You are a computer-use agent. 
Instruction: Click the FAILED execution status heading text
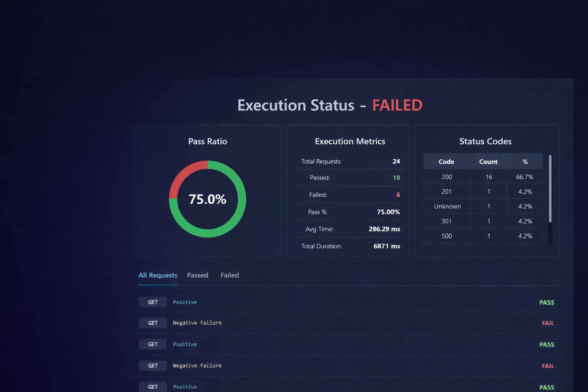[x=397, y=105]
